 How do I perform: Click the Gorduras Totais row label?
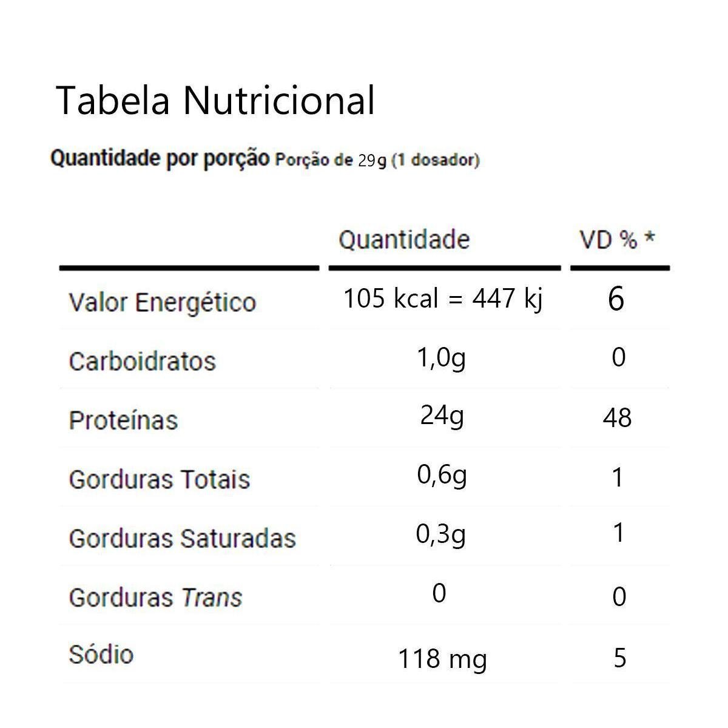coord(159,479)
